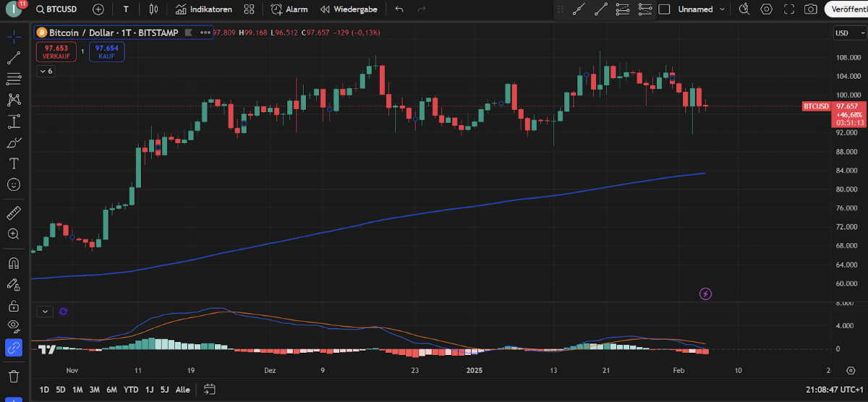Select the Fibonacci retracement tool
Screen dimensions: 868x402
pos(14,79)
